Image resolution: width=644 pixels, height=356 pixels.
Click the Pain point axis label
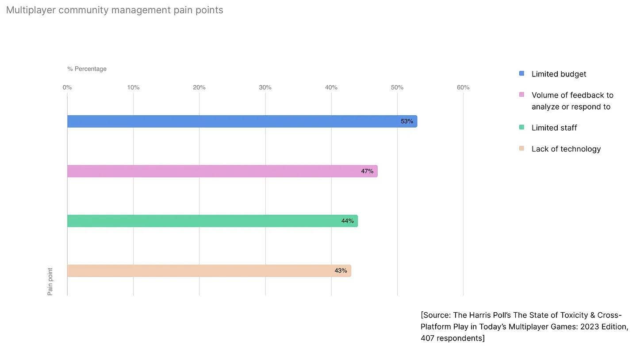click(x=50, y=281)
